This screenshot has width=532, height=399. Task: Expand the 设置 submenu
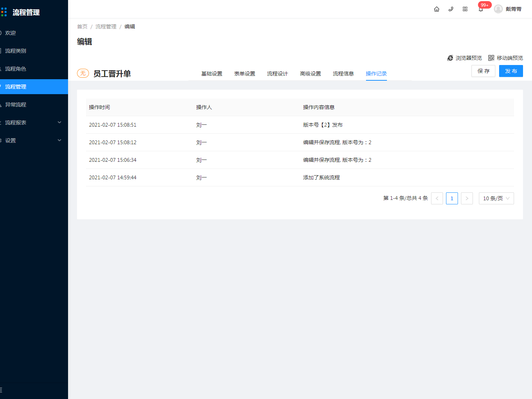click(59, 140)
